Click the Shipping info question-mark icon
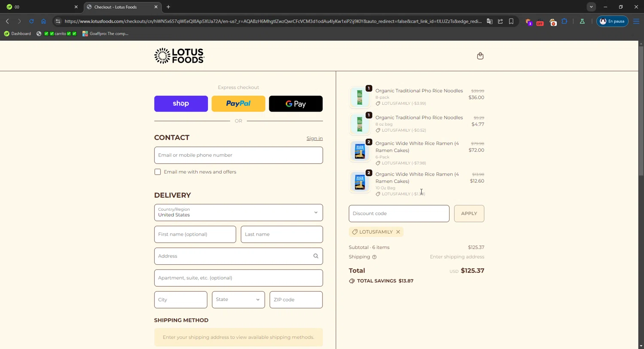Viewport: 644px width, 349px height. point(374,257)
